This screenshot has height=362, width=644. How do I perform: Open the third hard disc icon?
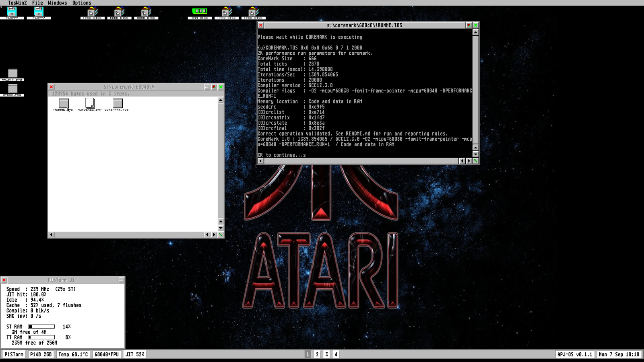(x=146, y=13)
